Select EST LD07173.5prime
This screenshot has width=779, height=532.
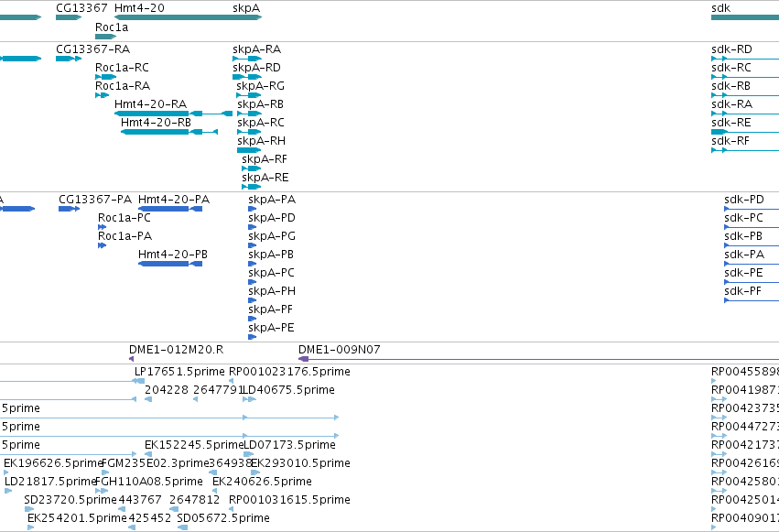289,445
